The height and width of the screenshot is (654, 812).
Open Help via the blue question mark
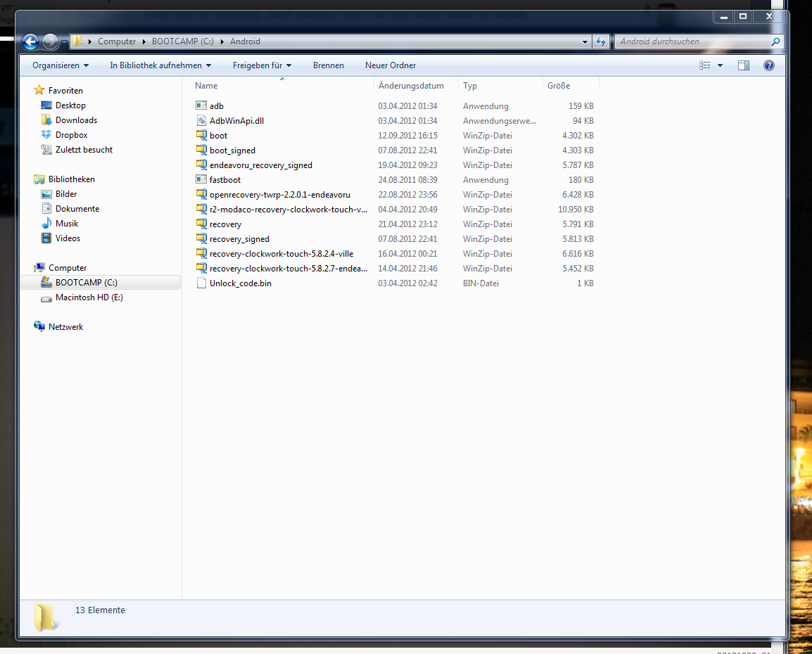click(x=769, y=65)
